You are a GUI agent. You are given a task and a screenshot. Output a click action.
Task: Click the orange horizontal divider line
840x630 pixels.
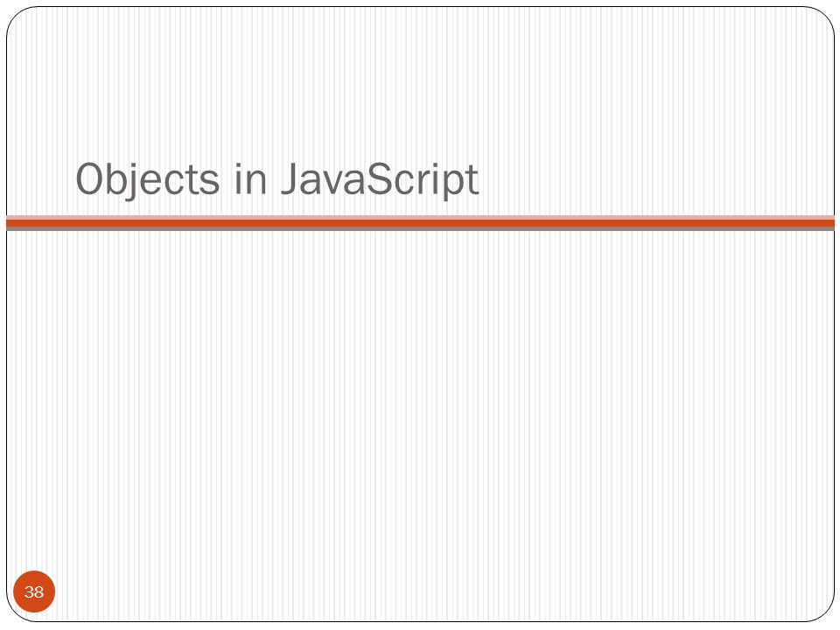tap(420, 223)
